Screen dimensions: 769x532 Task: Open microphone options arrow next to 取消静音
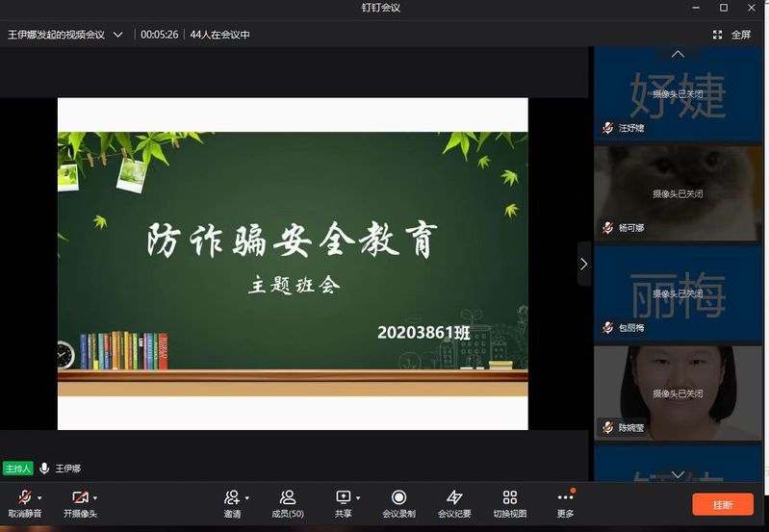pos(39,498)
